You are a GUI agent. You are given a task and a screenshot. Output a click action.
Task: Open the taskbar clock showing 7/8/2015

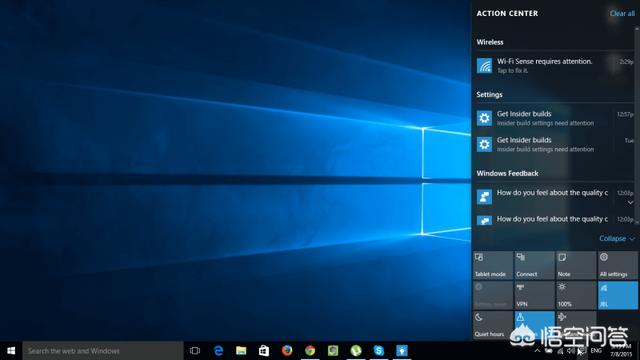pyautogui.click(x=621, y=351)
